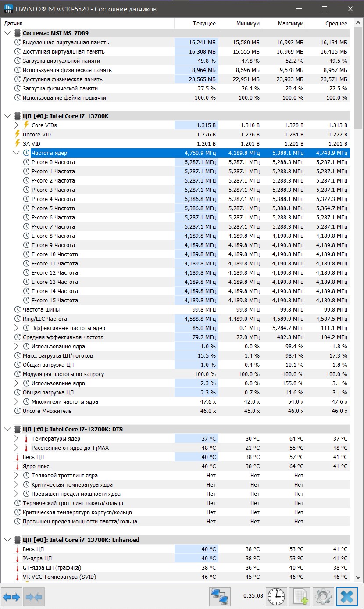Viewport: 364px width, 609px height.
Task: Select Термический троттлинг пакета/кольца row
Action: [175, 503]
